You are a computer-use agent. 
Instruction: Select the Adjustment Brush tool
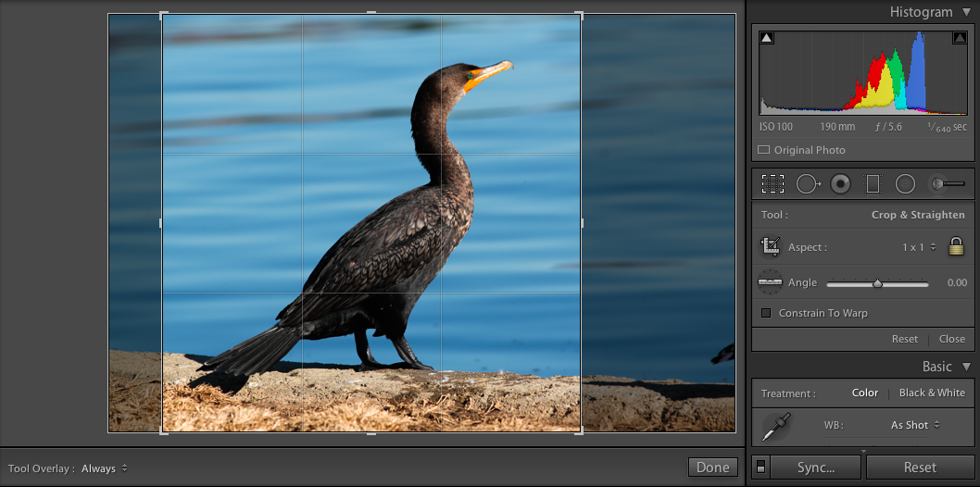coord(948,184)
